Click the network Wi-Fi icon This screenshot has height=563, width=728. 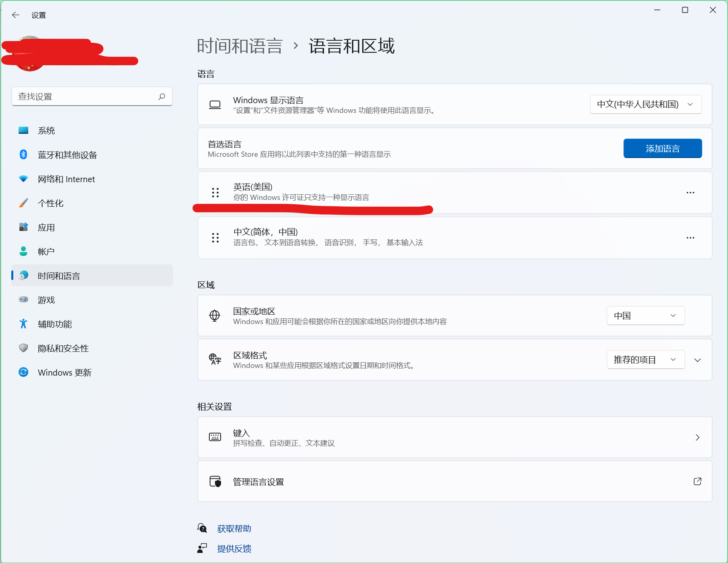click(x=23, y=179)
